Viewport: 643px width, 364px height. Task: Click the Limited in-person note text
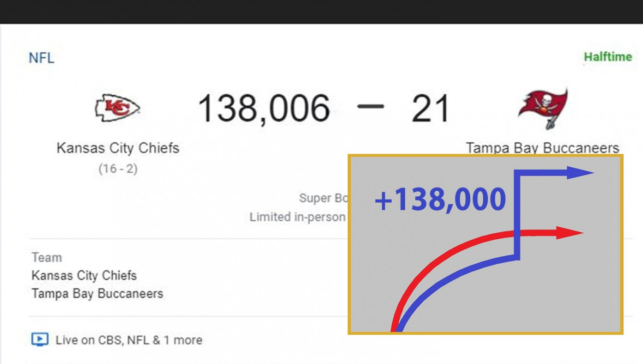click(x=299, y=217)
